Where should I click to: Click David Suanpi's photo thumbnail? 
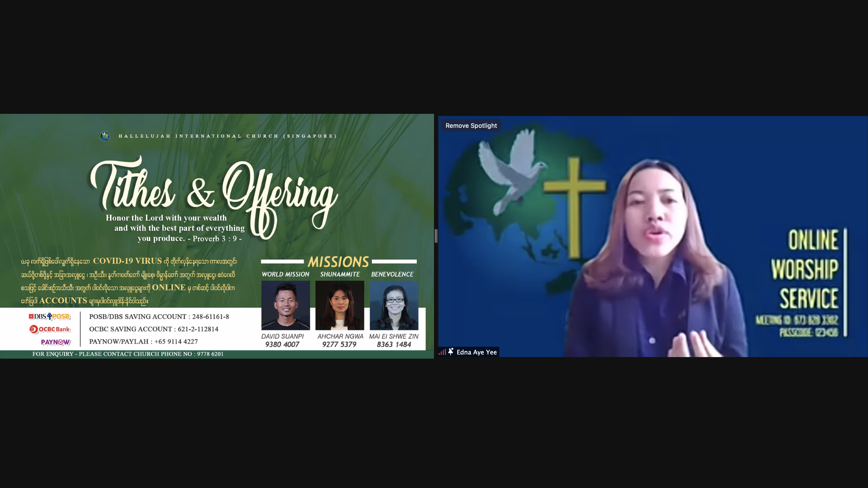(x=285, y=305)
